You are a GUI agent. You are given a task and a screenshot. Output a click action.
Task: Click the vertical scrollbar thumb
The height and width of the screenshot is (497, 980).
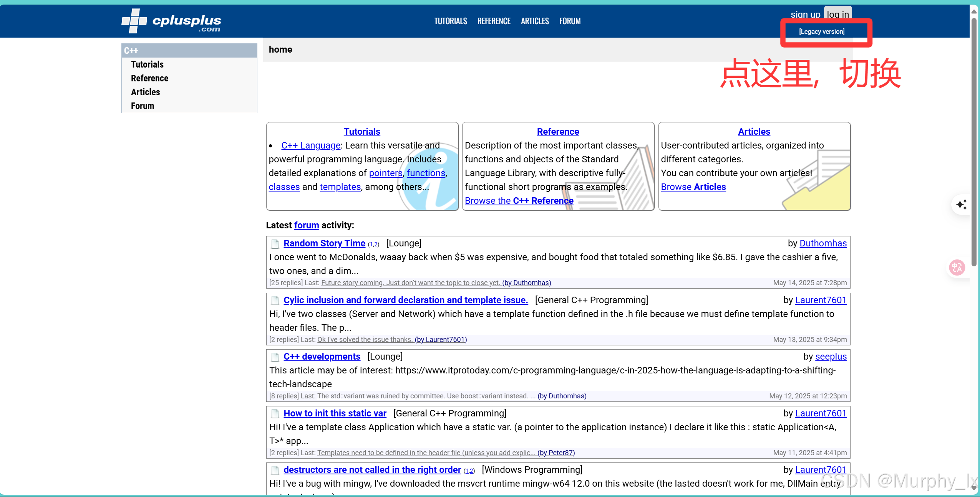pos(974,142)
